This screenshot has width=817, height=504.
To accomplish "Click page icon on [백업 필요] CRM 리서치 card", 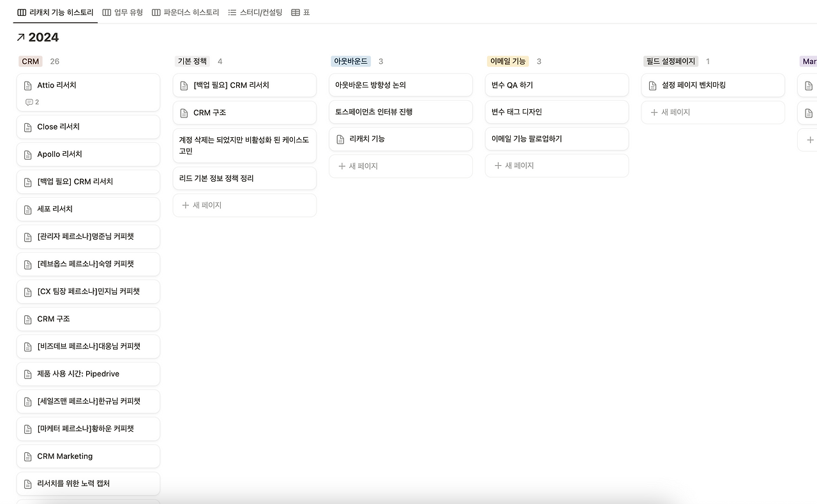I will point(183,85).
